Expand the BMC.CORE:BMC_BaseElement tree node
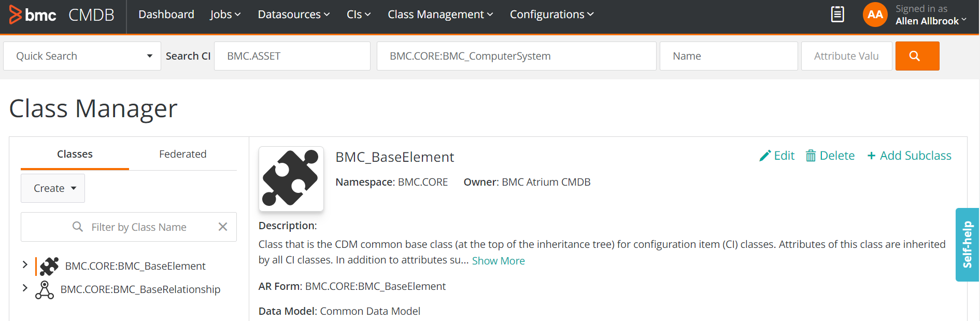The image size is (980, 321). (25, 264)
